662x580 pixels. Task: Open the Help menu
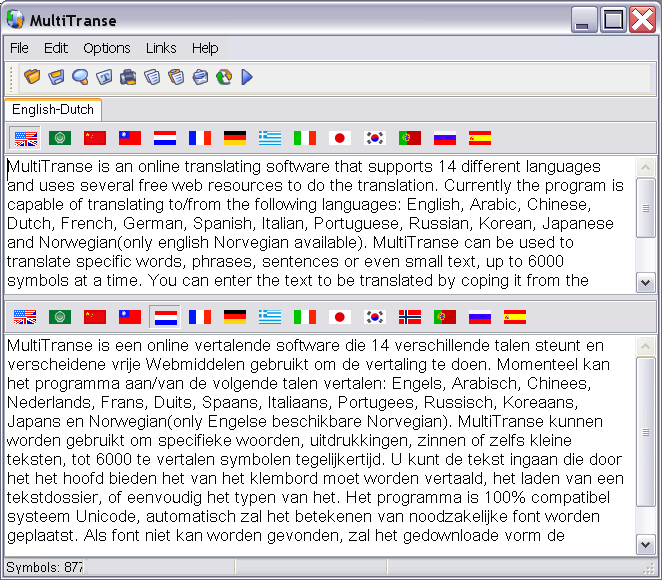205,48
